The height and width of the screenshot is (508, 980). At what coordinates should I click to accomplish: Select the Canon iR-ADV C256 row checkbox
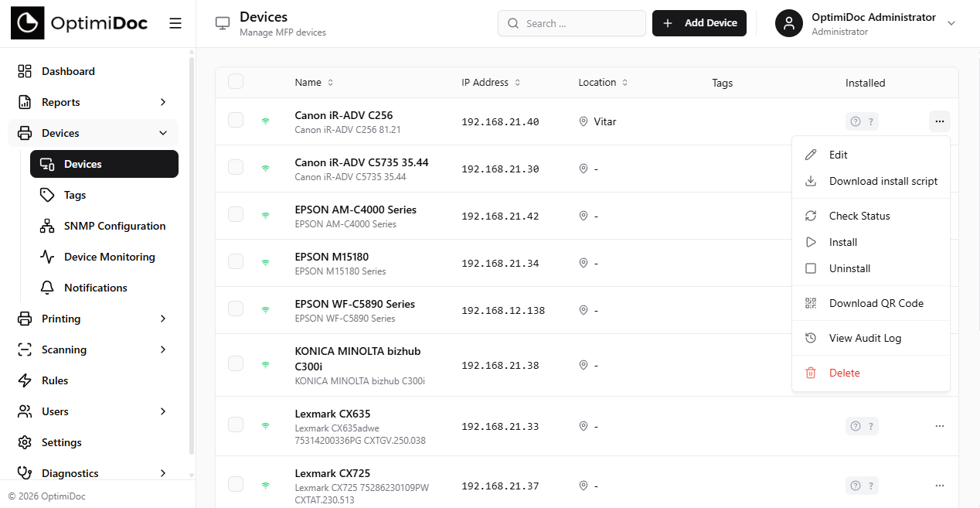tap(236, 120)
